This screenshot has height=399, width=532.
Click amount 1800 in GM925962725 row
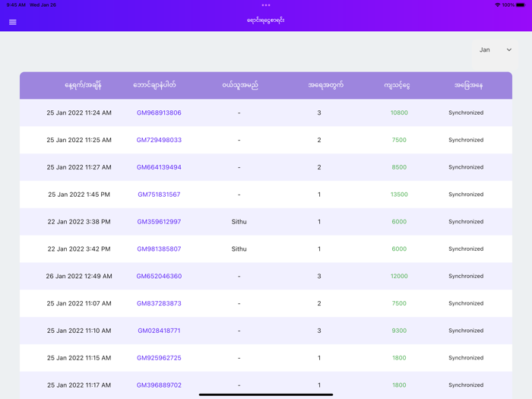pos(399,358)
